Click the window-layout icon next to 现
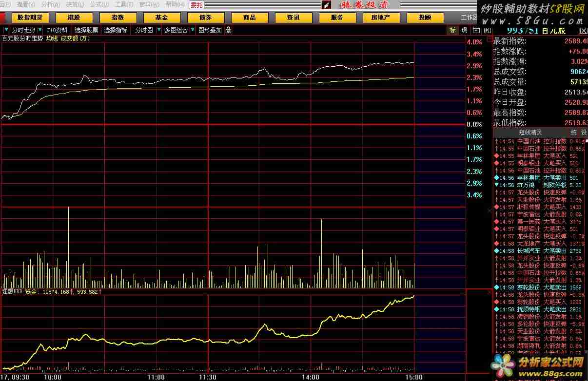The image size is (588, 381). coord(476,30)
